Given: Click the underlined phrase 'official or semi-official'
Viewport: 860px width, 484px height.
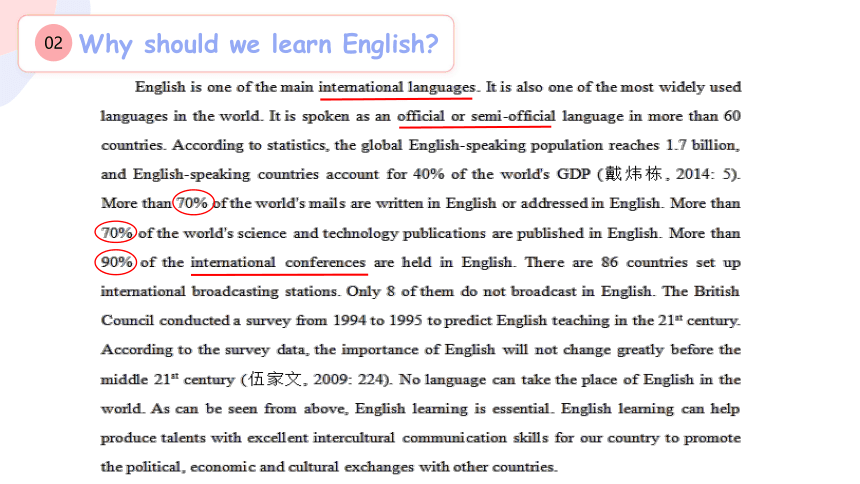Looking at the screenshot, I should [x=476, y=116].
